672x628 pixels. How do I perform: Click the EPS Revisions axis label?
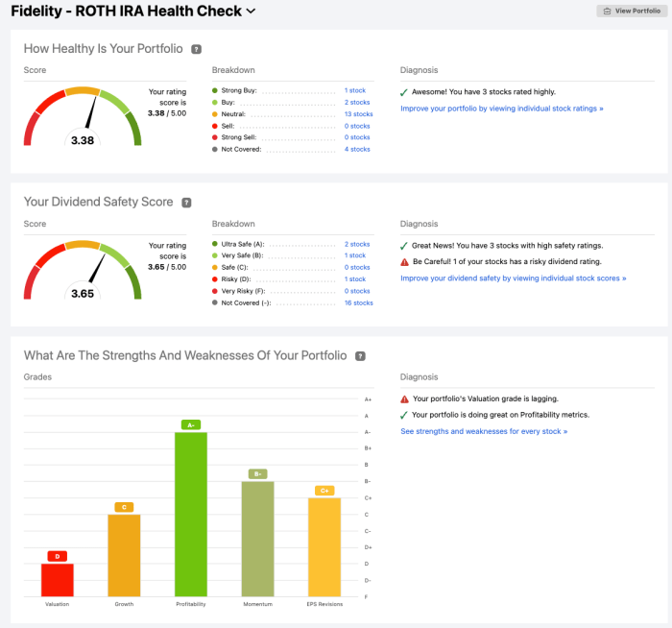tap(324, 604)
